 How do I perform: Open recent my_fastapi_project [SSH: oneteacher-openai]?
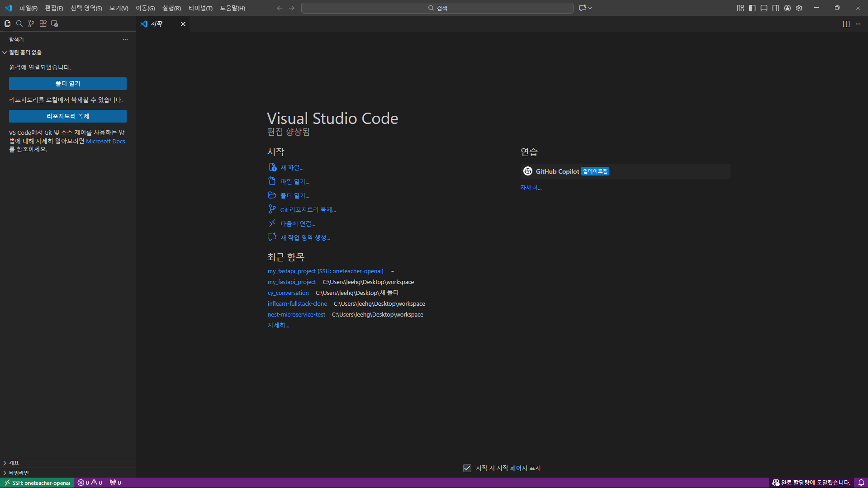[x=325, y=271]
